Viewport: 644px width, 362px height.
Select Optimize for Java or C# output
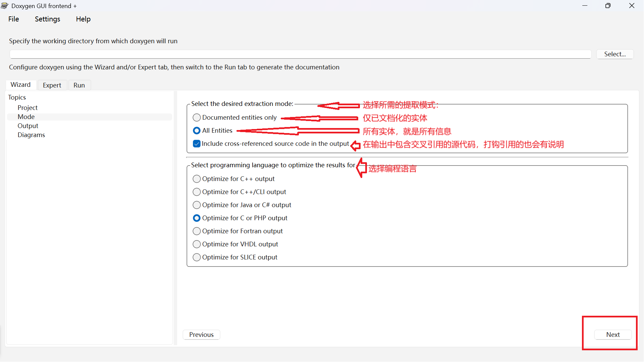(x=197, y=205)
